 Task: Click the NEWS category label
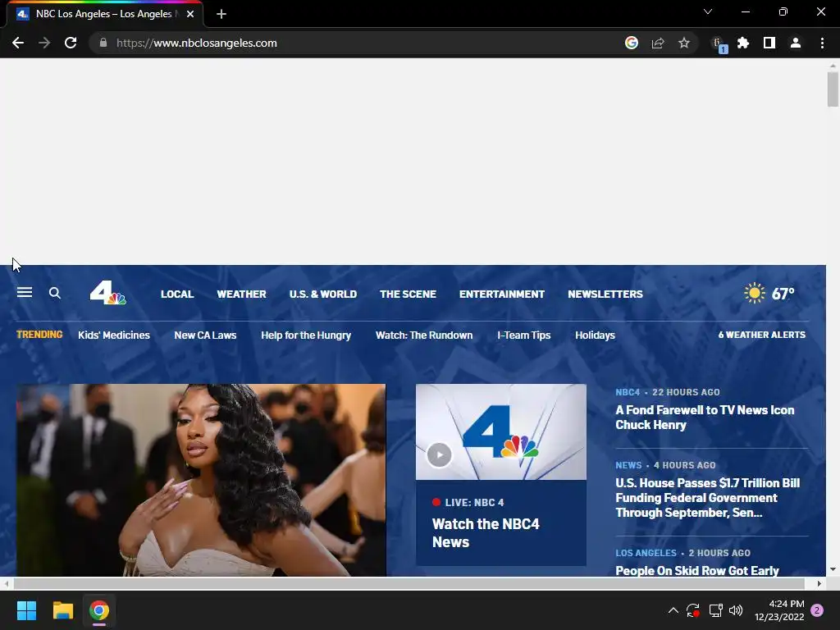(628, 465)
